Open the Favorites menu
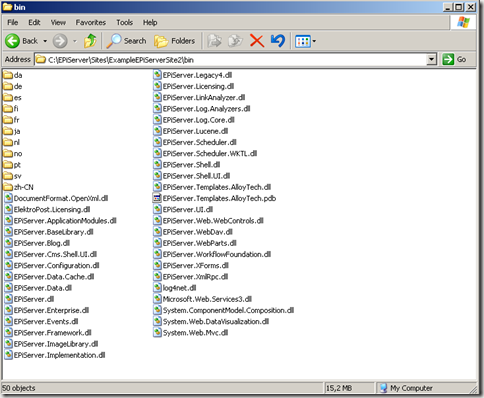The width and height of the screenshot is (484, 398). 91,22
